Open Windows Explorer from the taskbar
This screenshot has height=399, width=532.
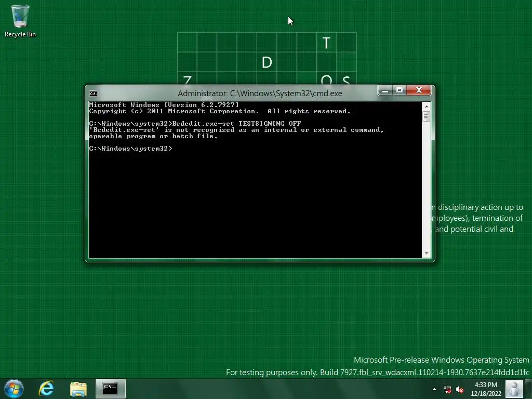point(78,389)
